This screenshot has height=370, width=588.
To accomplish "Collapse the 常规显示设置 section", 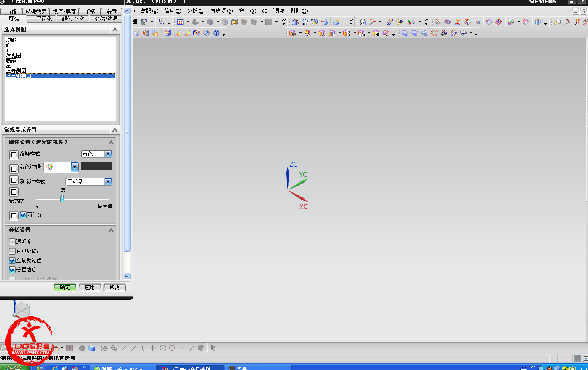I will click(114, 130).
